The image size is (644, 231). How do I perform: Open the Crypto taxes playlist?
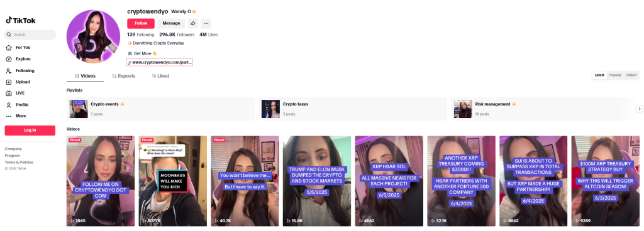pos(352,109)
